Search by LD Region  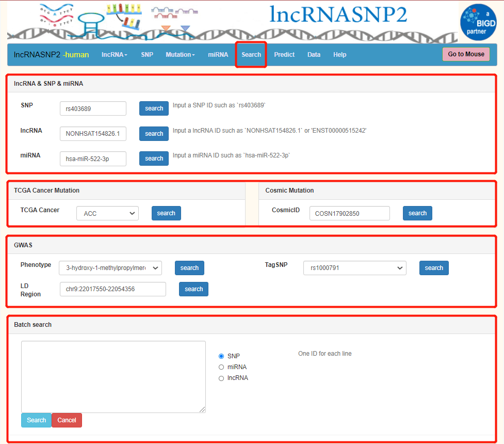193,289
